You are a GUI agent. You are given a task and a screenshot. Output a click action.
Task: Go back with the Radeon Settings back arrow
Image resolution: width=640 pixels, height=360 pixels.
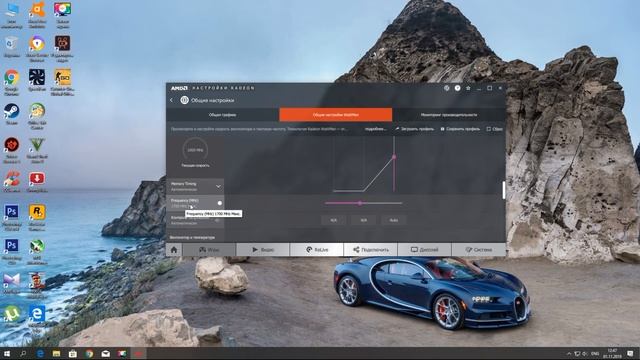pyautogui.click(x=171, y=100)
